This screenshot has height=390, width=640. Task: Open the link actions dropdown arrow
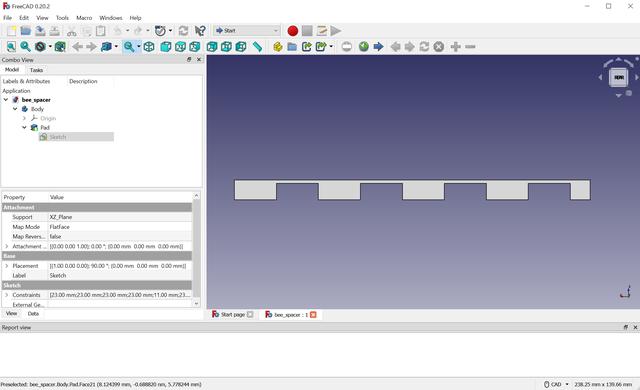tap(331, 47)
